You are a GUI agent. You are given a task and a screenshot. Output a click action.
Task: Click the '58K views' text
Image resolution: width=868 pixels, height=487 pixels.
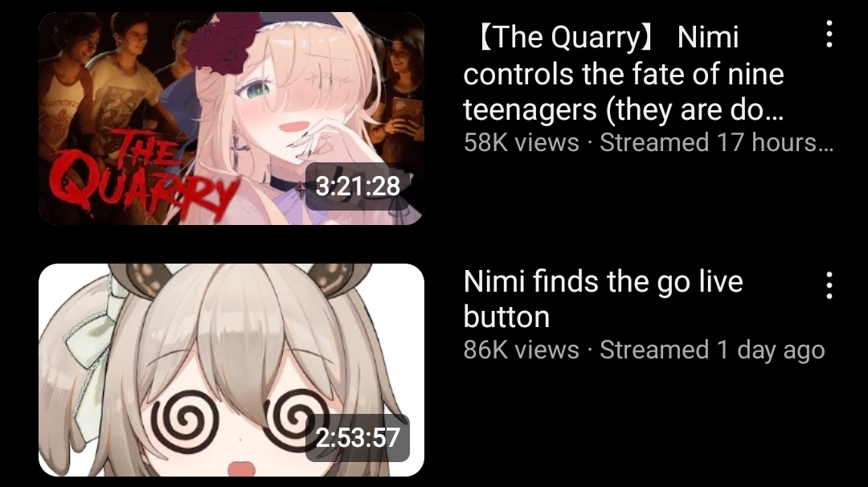[522, 143]
